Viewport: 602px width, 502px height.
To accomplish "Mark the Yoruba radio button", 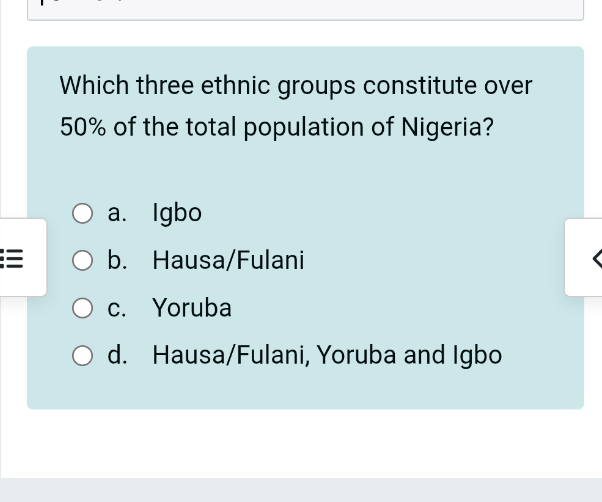I will [x=84, y=308].
